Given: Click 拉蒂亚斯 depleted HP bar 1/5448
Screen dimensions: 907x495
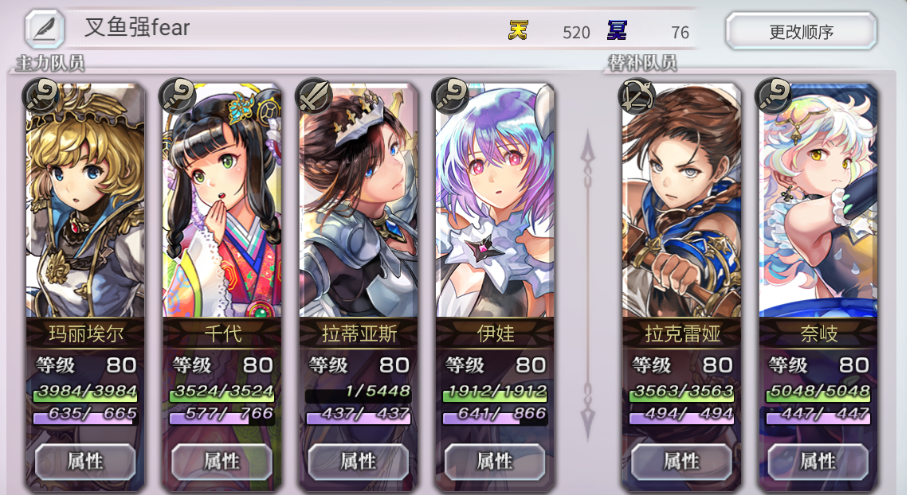Looking at the screenshot, I should 358,393.
